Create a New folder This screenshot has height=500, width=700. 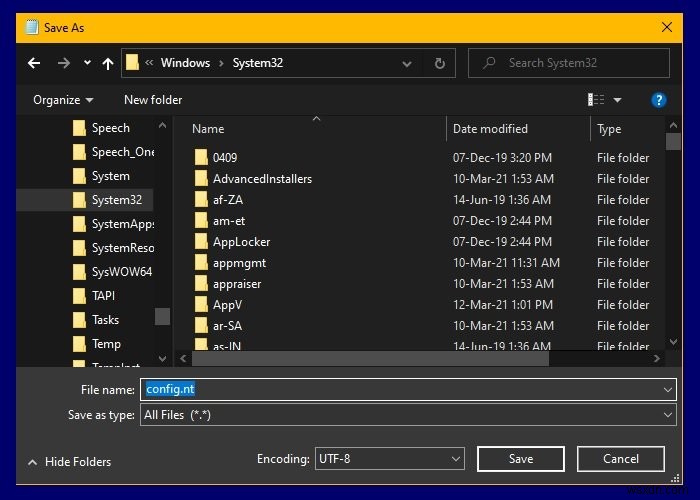tap(153, 100)
